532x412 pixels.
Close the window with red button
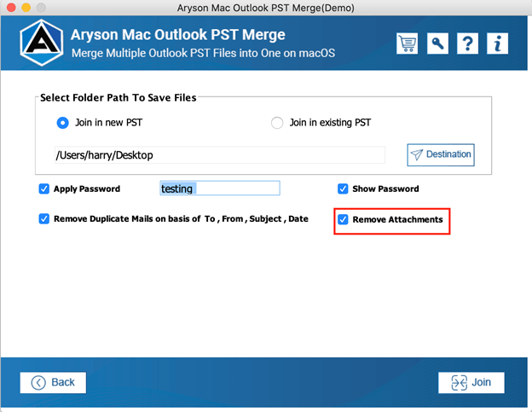[x=11, y=7]
